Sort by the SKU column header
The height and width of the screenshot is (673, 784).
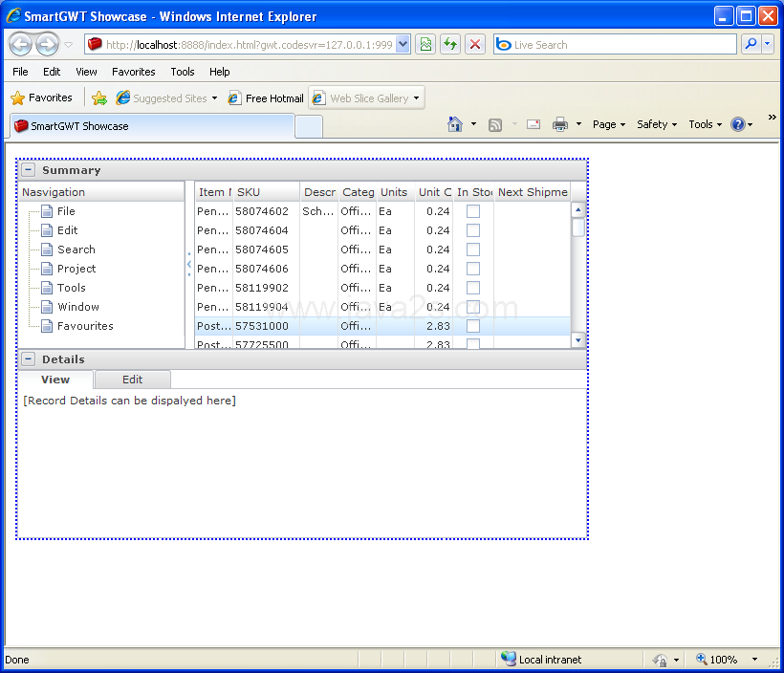point(267,192)
